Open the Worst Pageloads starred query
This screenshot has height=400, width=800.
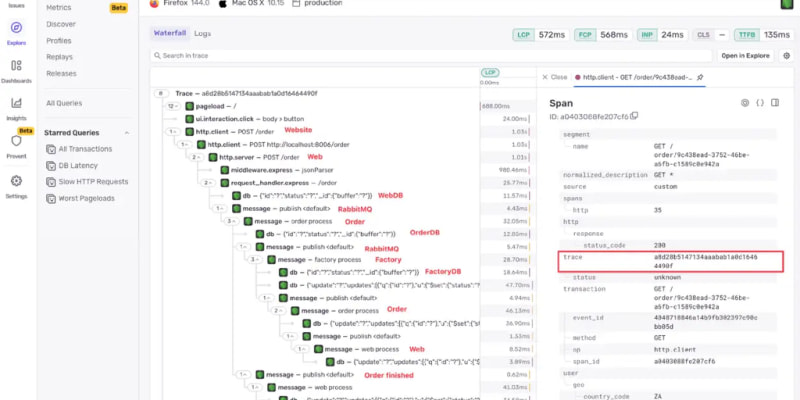[86, 198]
